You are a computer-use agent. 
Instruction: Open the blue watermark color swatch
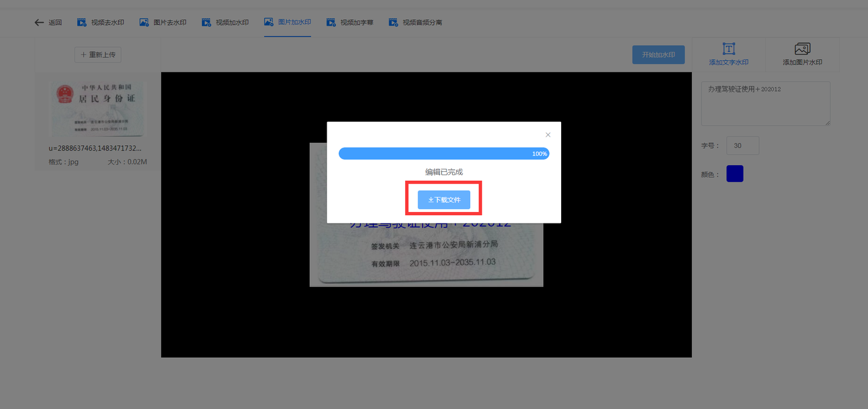pos(735,173)
